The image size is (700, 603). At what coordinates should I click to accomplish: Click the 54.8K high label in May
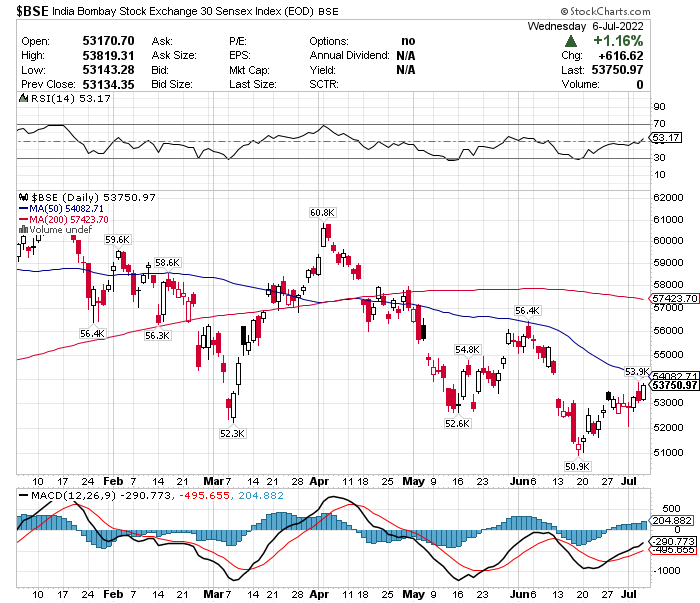[x=467, y=349]
